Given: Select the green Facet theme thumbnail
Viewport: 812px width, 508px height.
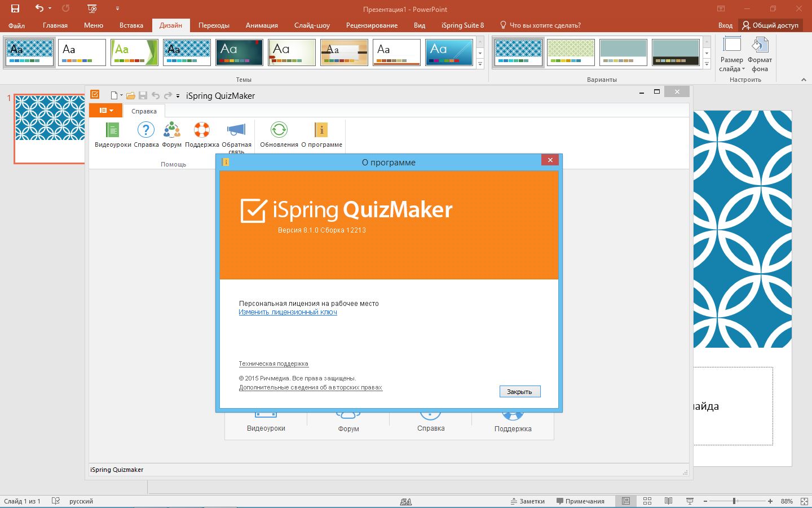Looking at the screenshot, I should pos(134,52).
